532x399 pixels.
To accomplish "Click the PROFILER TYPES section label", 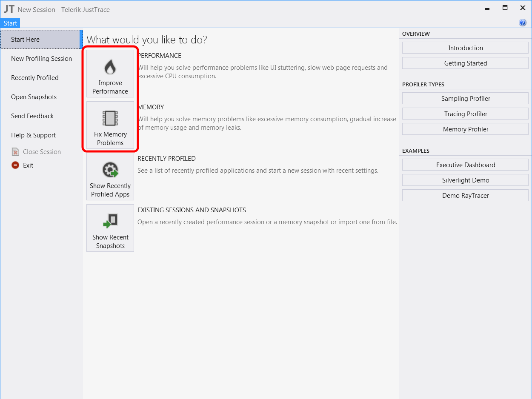I will point(423,85).
